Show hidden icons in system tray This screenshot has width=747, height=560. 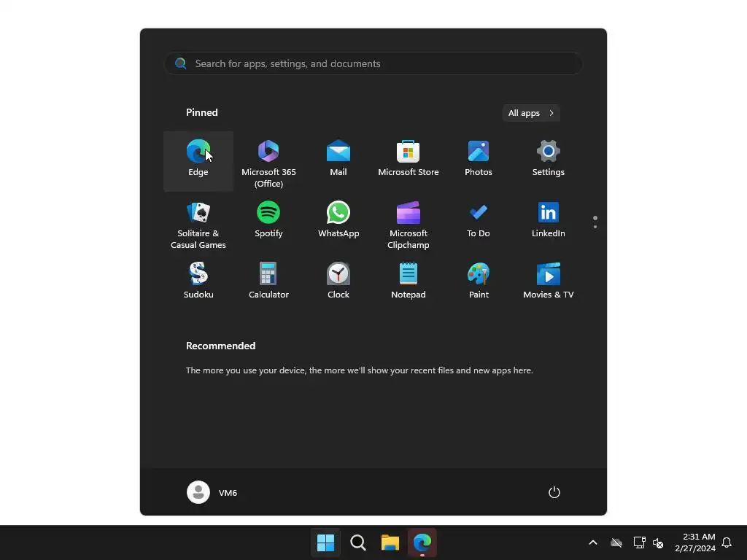click(593, 542)
